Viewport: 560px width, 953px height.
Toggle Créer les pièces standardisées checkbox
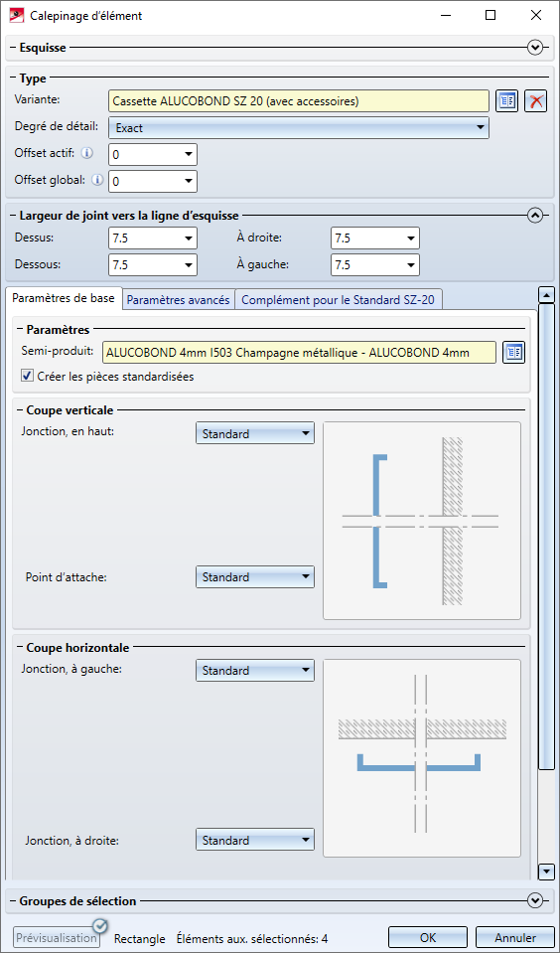click(x=27, y=377)
